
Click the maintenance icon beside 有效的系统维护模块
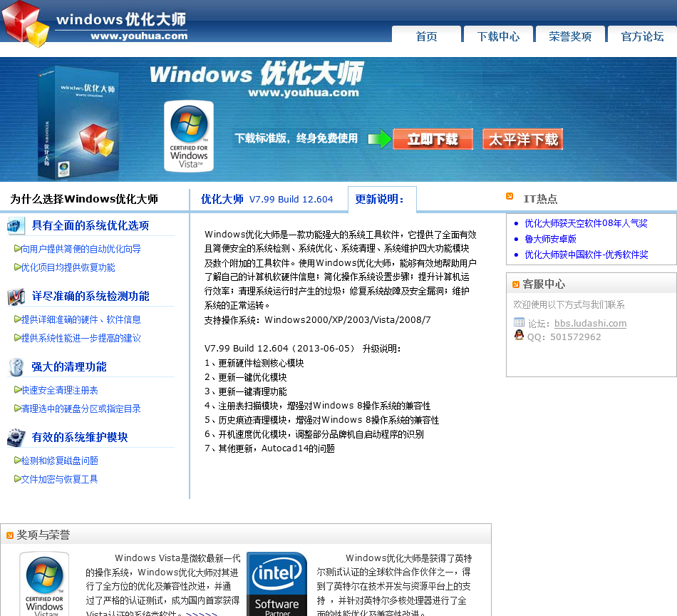(x=16, y=437)
